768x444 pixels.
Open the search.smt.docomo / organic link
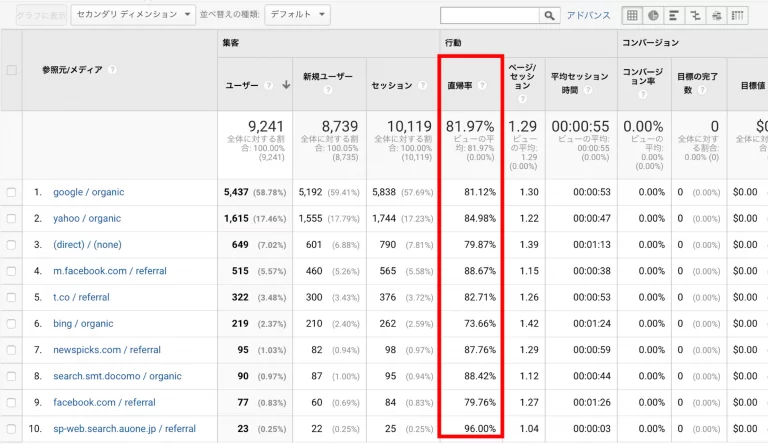click(118, 376)
